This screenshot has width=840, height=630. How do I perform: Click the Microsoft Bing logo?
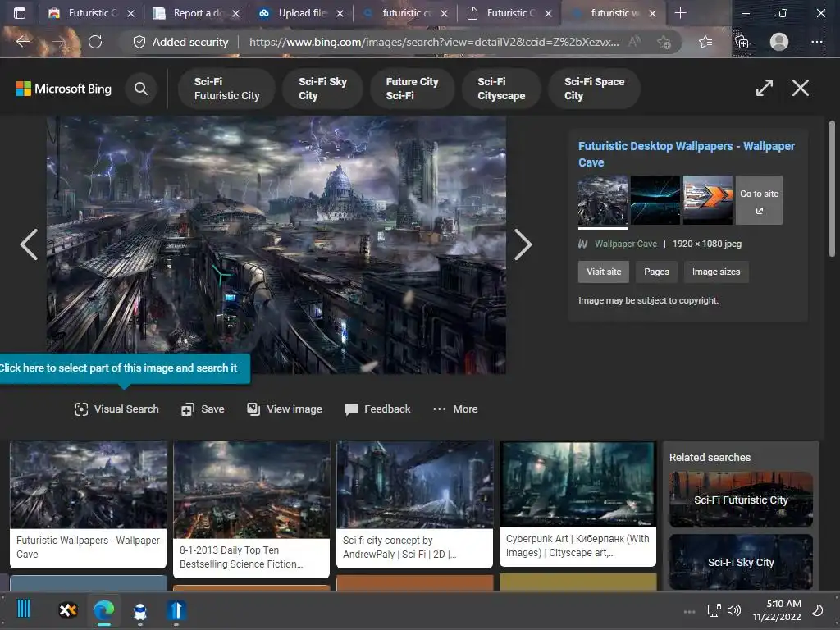[x=64, y=89]
